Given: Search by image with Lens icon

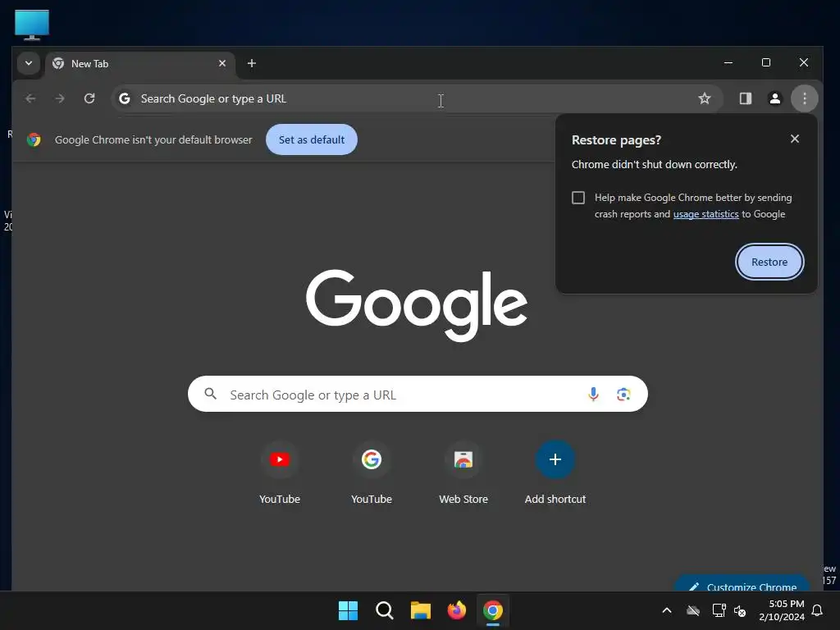Looking at the screenshot, I should pos(623,395).
